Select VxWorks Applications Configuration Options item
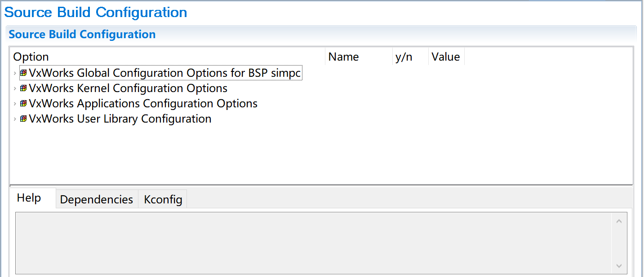This screenshot has width=644, height=277. pyautogui.click(x=143, y=103)
